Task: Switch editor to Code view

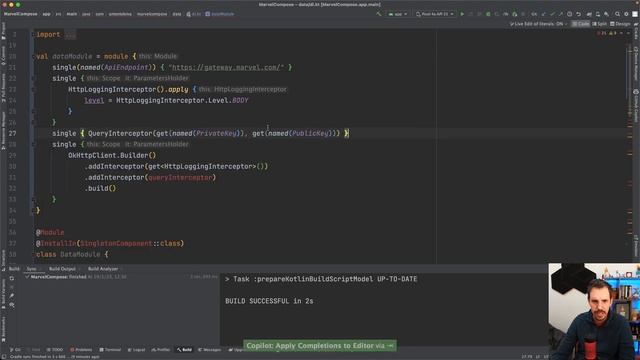Action: (x=581, y=24)
